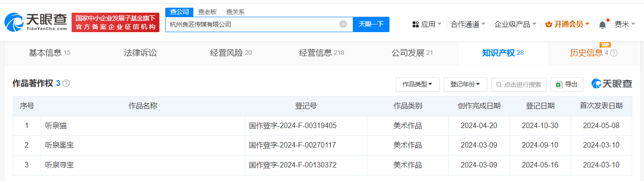The height and width of the screenshot is (181, 644).
Task: Click registration date 2024-09-10
Action: (x=540, y=145)
